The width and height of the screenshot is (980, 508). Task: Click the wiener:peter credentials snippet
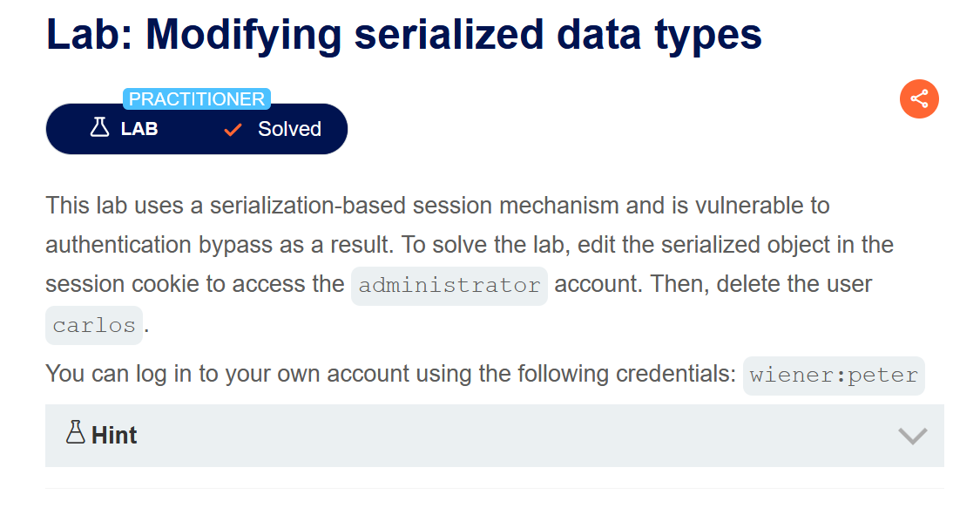834,376
